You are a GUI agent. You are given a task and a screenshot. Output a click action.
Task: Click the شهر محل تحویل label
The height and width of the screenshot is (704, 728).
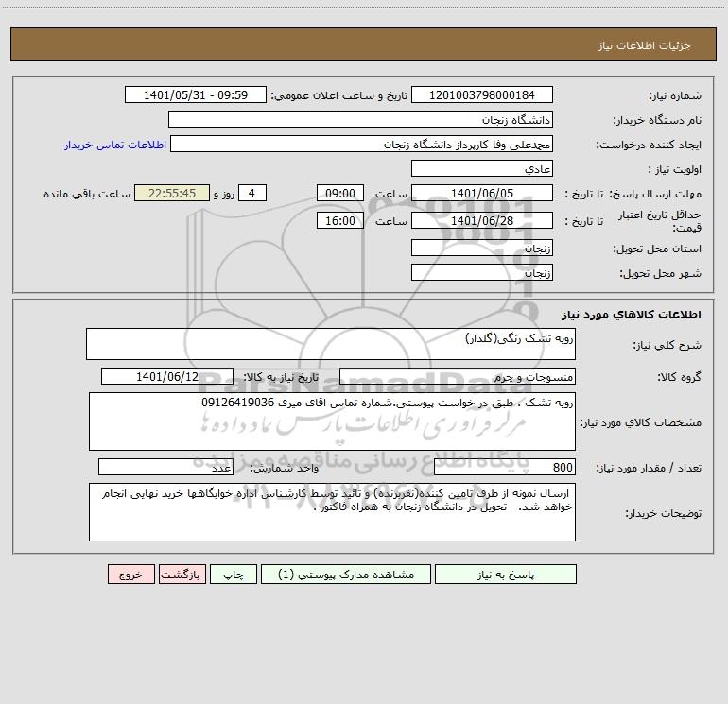coord(660,273)
